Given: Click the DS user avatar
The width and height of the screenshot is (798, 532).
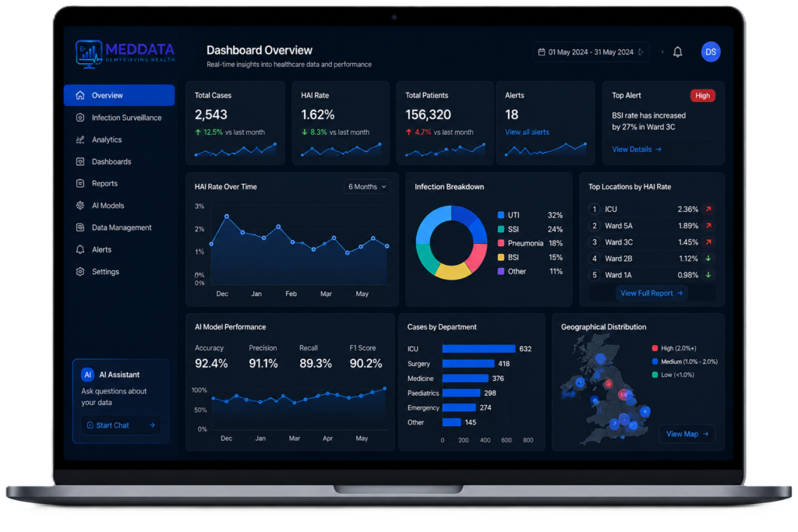Looking at the screenshot, I should click(x=711, y=52).
